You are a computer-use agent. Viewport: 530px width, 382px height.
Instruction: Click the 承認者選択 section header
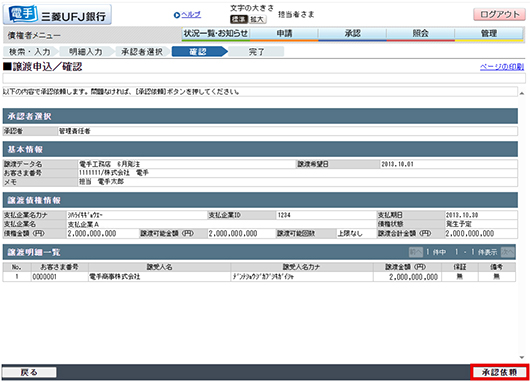click(x=260, y=116)
